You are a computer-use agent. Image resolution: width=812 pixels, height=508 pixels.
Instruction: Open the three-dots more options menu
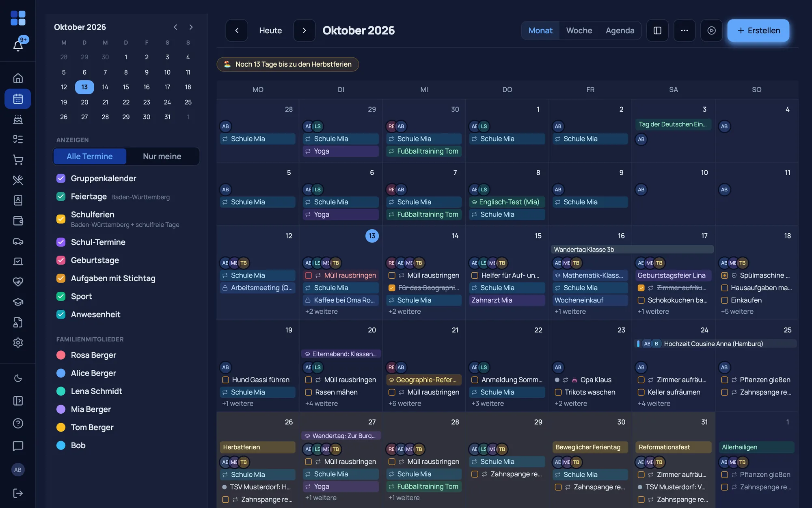pos(685,30)
